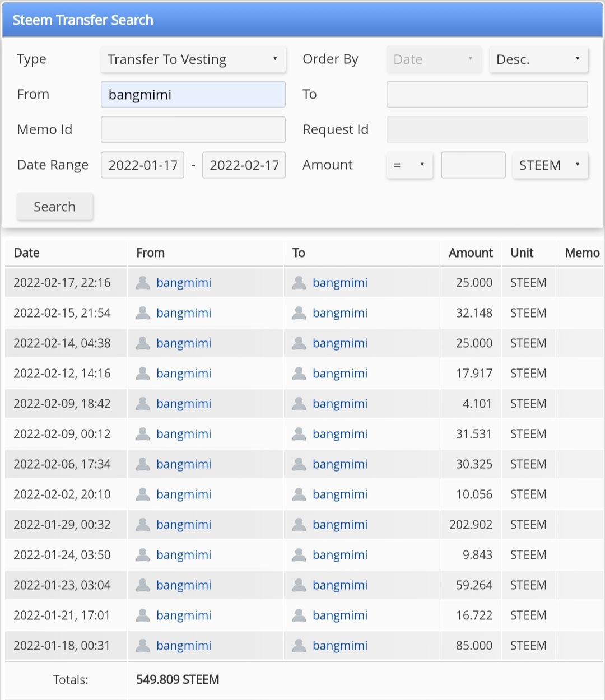
Task: Click From user avatar in 2022-02-14 row
Action: click(x=143, y=343)
